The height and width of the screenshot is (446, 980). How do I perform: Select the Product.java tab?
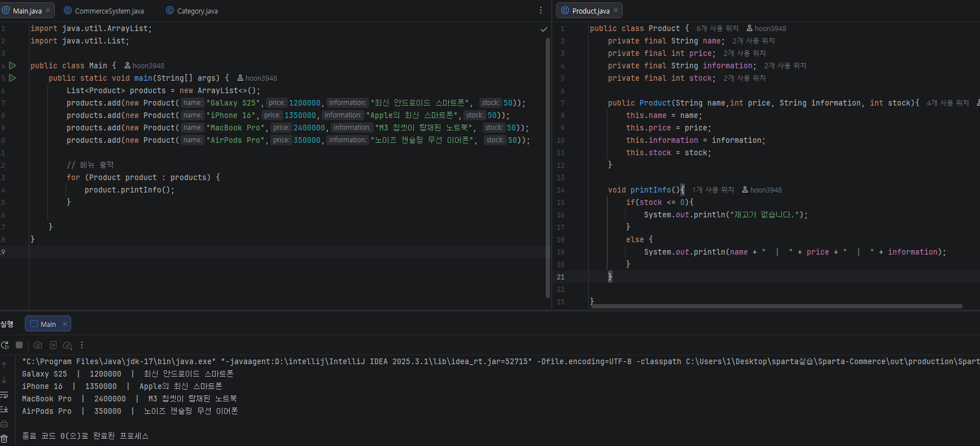point(589,11)
